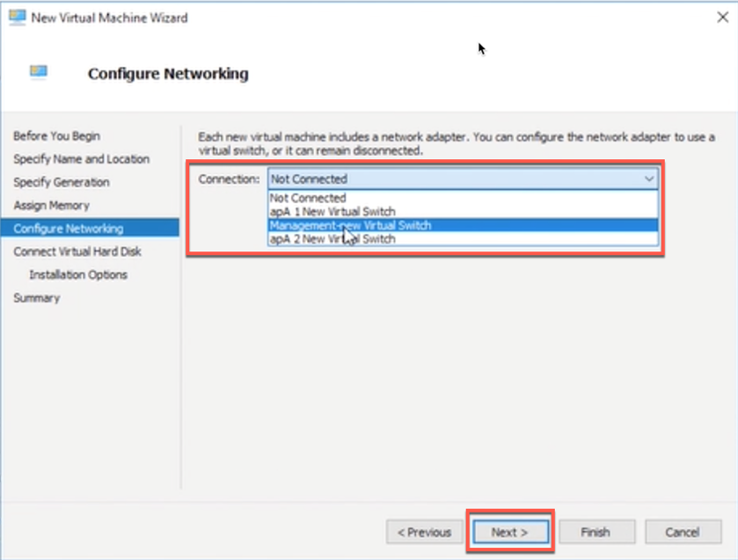This screenshot has width=738, height=560.
Task: Click the network adapter description text
Action: [x=457, y=143]
